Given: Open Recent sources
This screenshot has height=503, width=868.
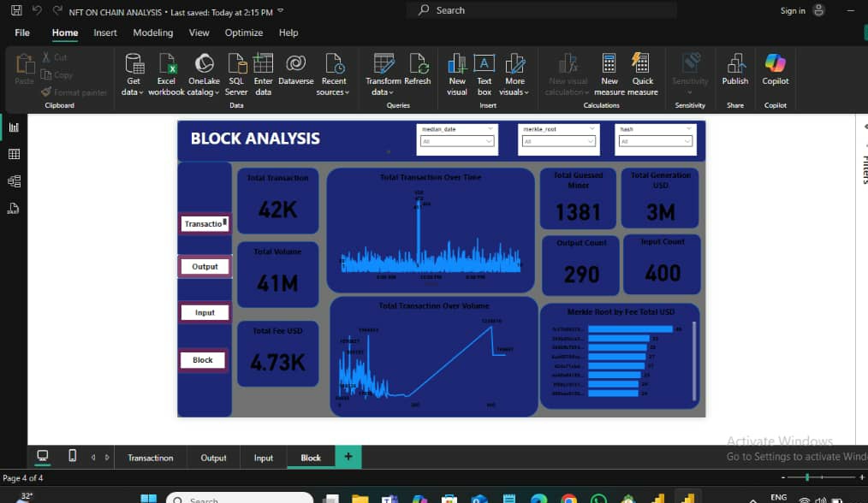Looking at the screenshot, I should [x=333, y=74].
